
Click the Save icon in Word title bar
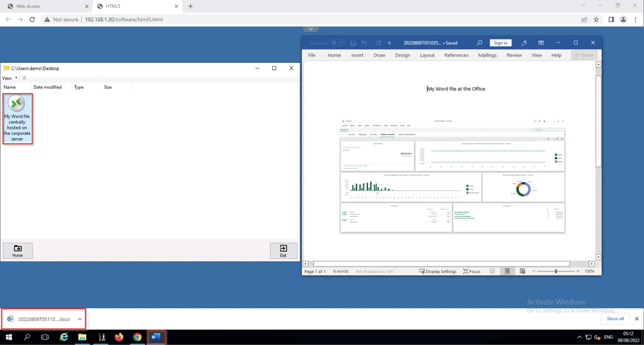pos(353,43)
